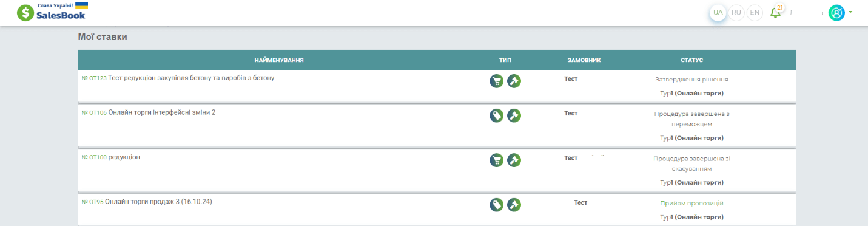The width and height of the screenshot is (868, 226).
Task: Open the notifications bell icon
Action: (775, 12)
